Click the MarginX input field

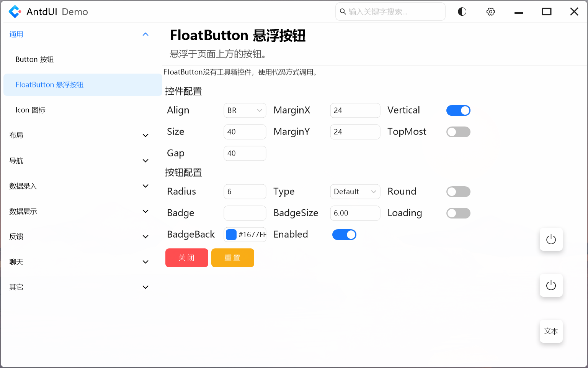click(355, 110)
